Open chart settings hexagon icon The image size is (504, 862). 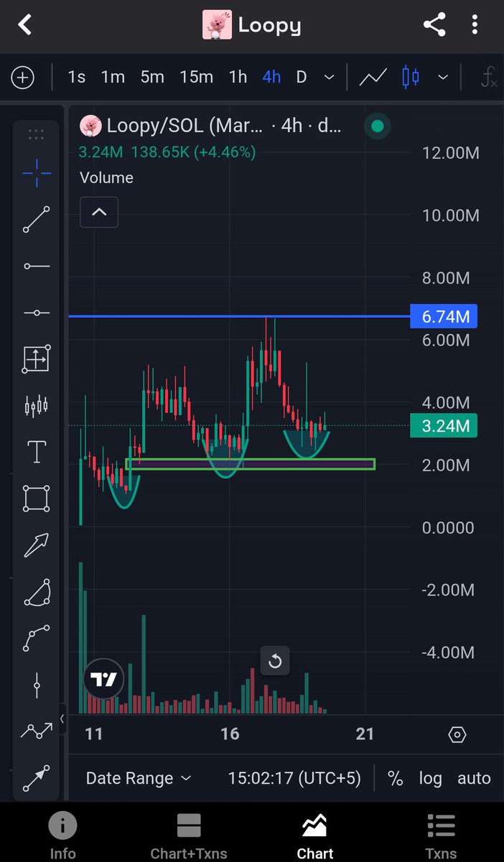[457, 734]
